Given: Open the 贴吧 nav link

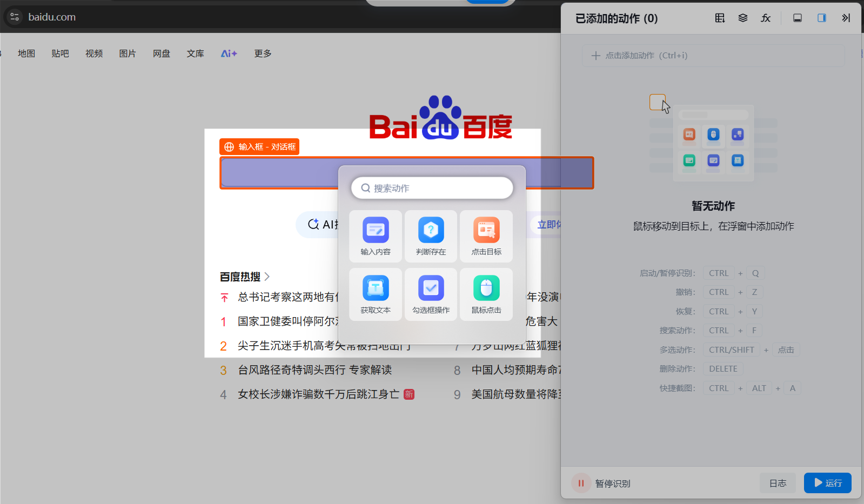Looking at the screenshot, I should tap(60, 53).
